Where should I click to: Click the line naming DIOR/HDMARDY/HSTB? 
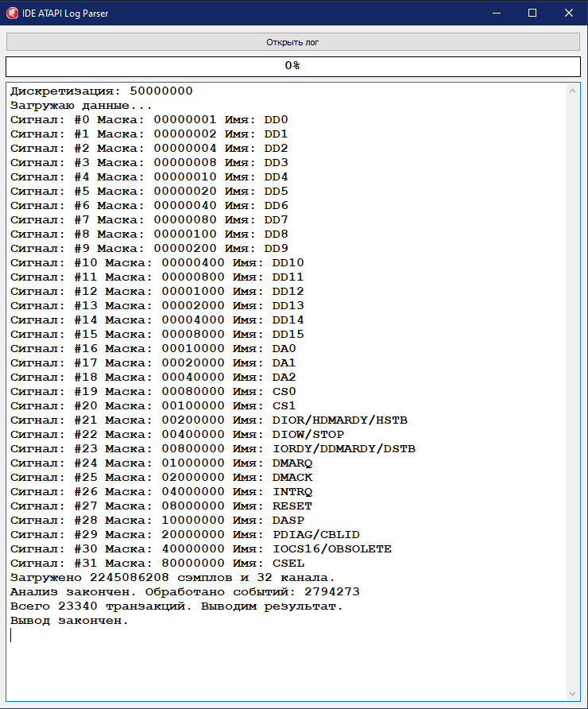click(209, 420)
